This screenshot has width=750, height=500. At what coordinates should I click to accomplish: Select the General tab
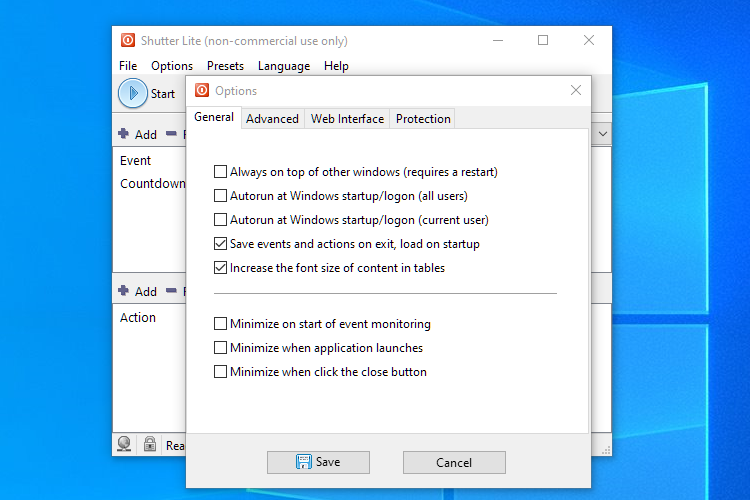point(214,117)
